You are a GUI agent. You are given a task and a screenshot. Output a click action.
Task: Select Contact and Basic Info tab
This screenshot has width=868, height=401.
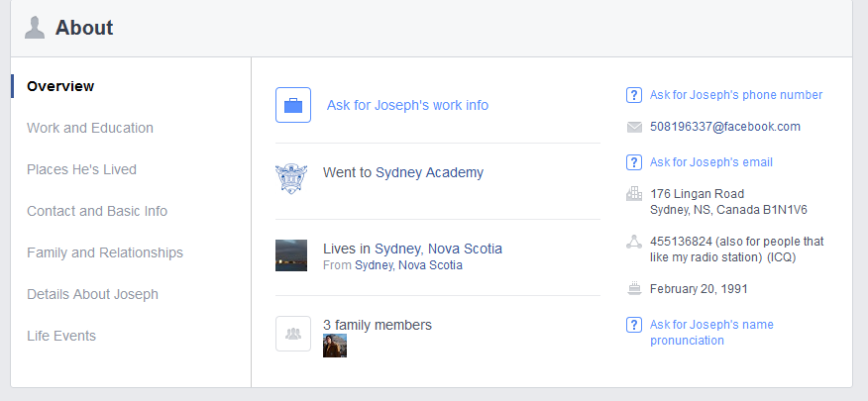(97, 211)
